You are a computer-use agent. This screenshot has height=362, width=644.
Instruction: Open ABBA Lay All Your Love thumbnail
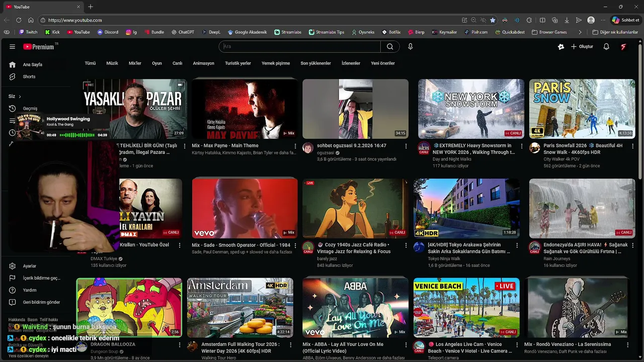(x=355, y=308)
